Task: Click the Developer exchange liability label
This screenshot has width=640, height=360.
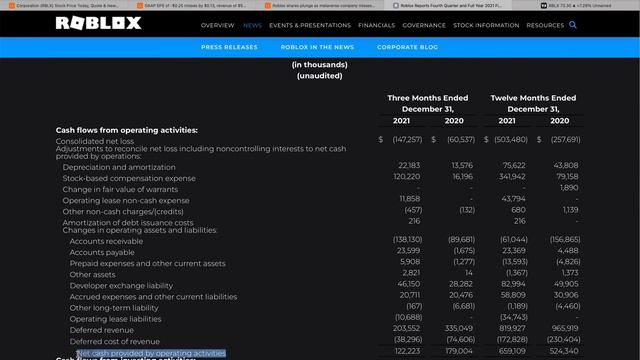Action: (x=121, y=286)
